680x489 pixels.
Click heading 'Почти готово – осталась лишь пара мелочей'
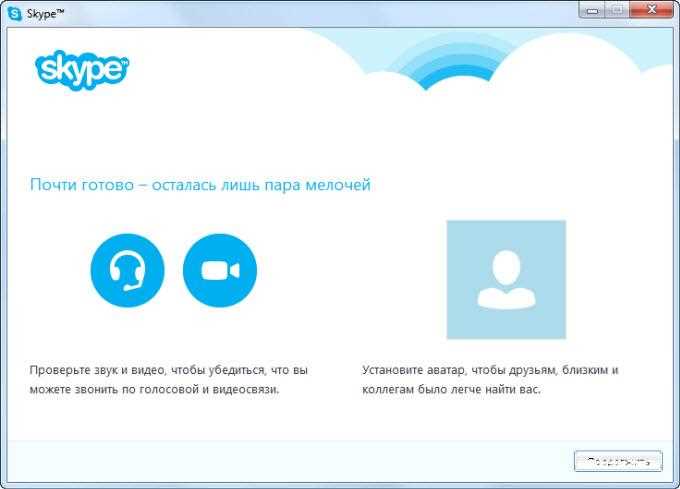[200, 185]
